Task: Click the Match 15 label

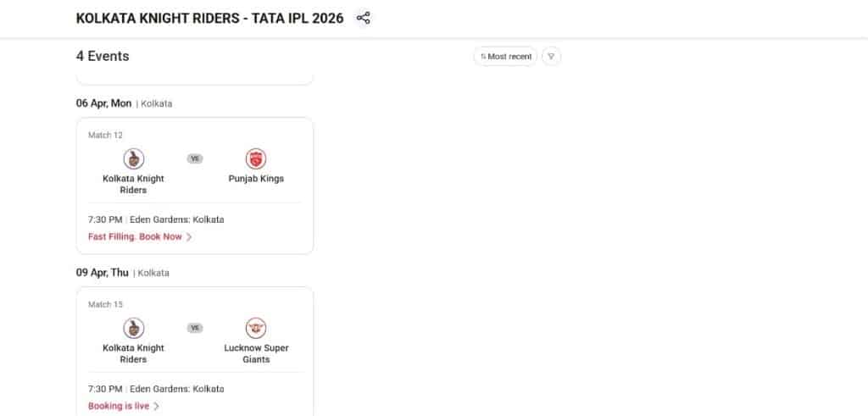Action: [105, 304]
